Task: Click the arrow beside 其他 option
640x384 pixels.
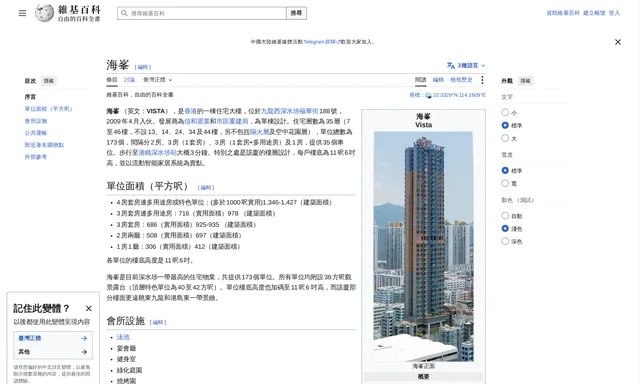Action: tap(84, 352)
